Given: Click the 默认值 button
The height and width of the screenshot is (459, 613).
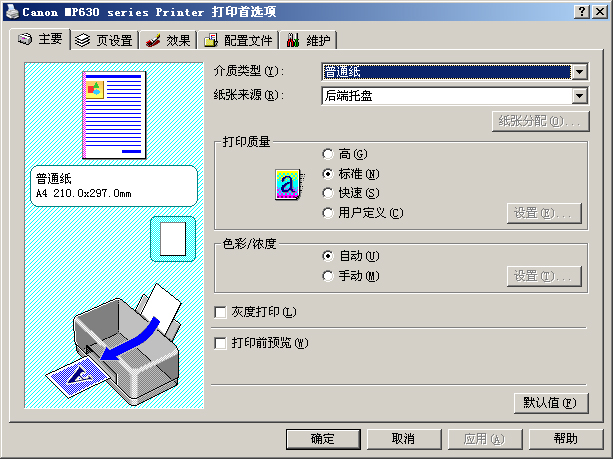Looking at the screenshot, I should [x=551, y=403].
